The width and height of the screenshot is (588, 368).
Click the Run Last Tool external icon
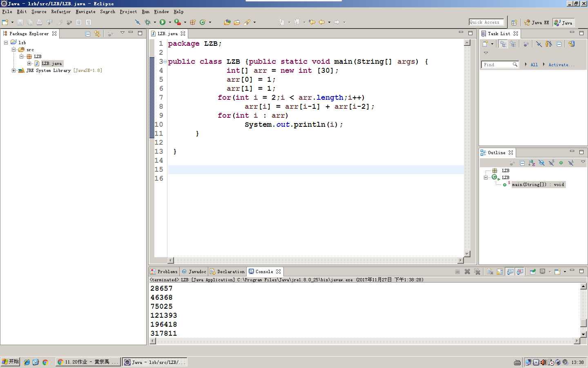[178, 22]
